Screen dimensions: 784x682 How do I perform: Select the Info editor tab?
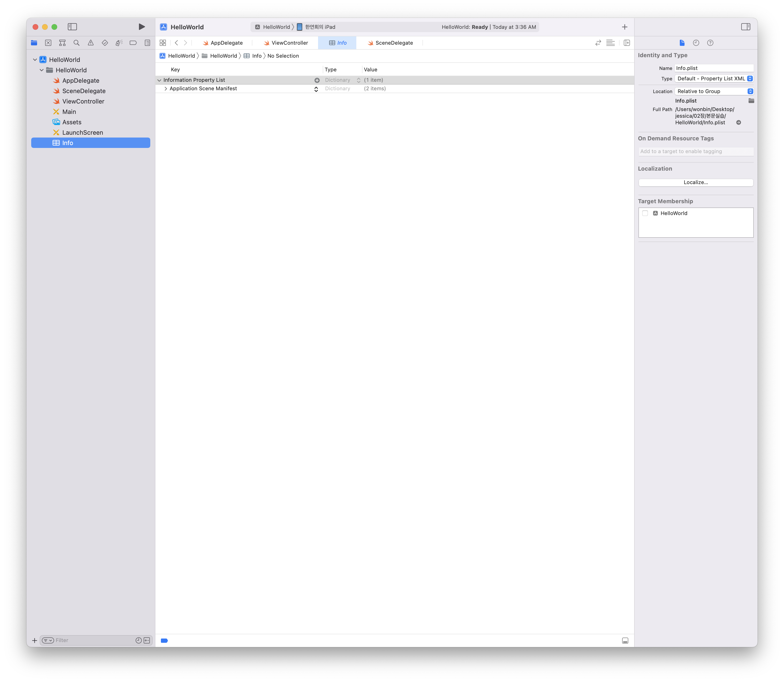tap(337, 43)
